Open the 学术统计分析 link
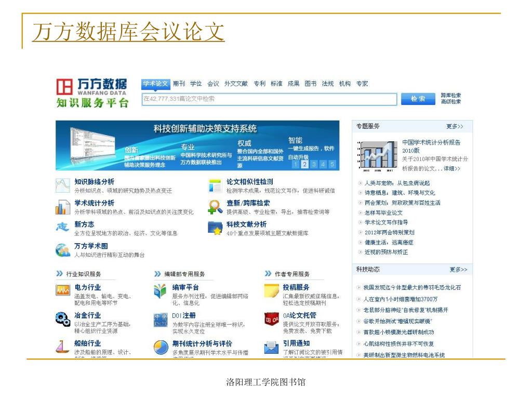Screen dimensions: 532x399 tap(95, 203)
